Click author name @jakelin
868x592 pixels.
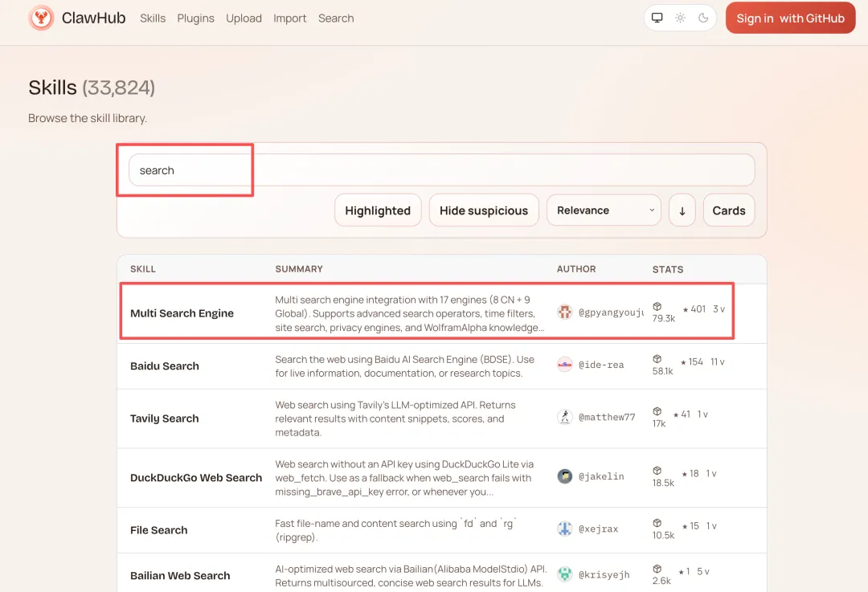coord(601,476)
